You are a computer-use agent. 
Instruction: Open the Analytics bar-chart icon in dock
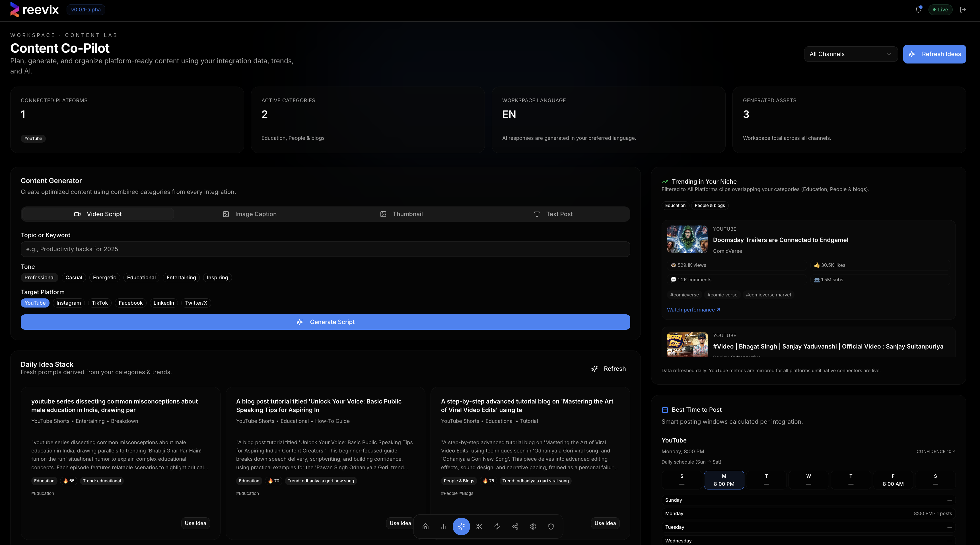point(443,527)
